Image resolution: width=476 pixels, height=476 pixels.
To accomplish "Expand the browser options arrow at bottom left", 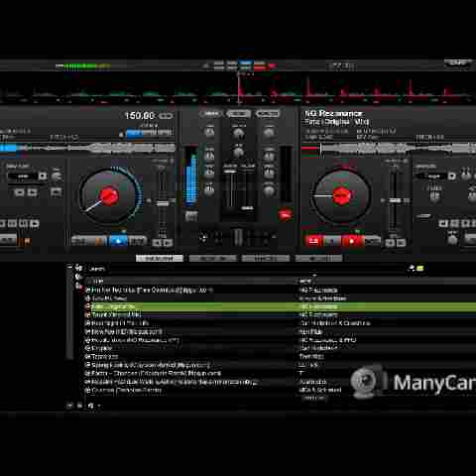I will [x=99, y=406].
